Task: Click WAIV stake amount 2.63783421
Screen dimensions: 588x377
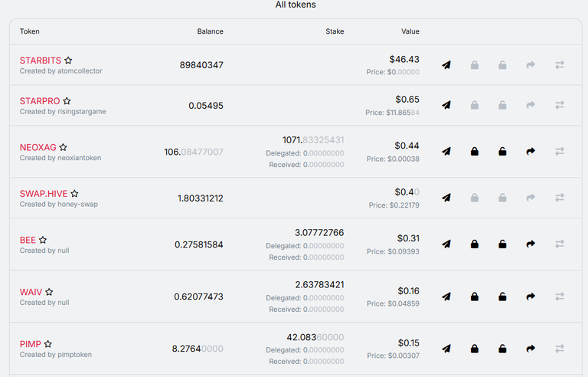Action: tap(319, 285)
